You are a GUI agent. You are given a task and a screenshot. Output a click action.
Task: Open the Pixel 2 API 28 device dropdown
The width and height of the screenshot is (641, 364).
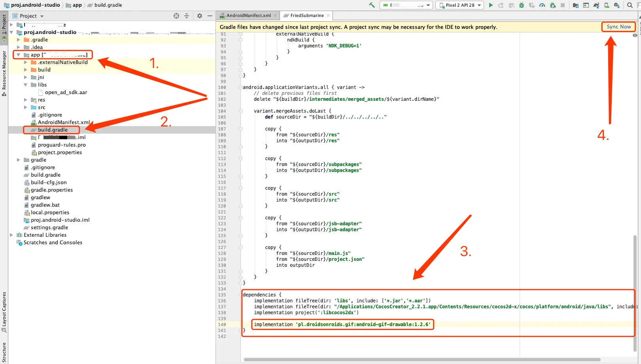click(460, 5)
